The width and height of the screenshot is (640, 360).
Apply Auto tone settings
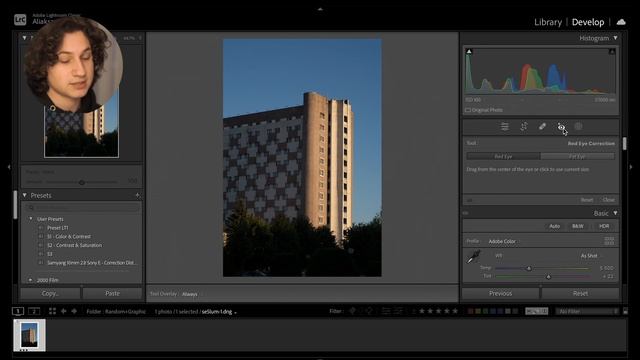(554, 226)
